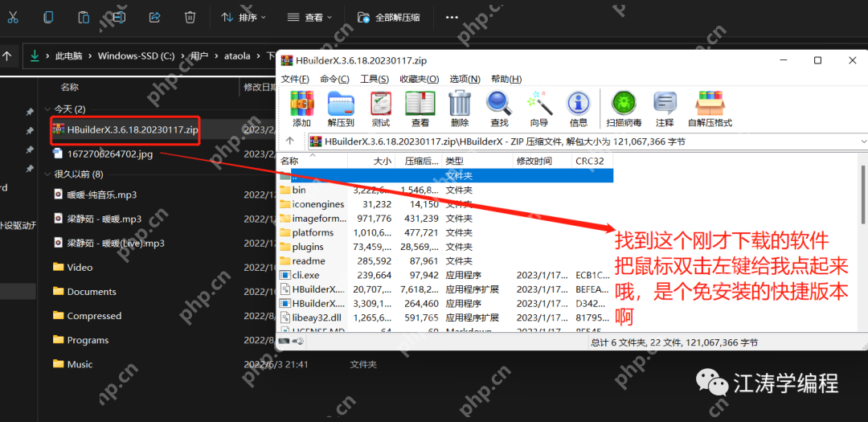Open the 自解压格式 (SFX) tool
This screenshot has width=868, height=422.
(710, 108)
